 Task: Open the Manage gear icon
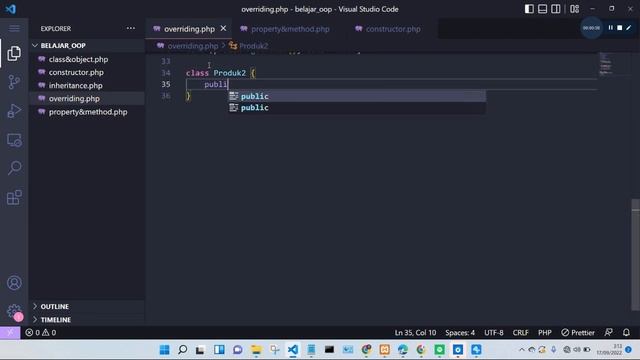pos(14,311)
